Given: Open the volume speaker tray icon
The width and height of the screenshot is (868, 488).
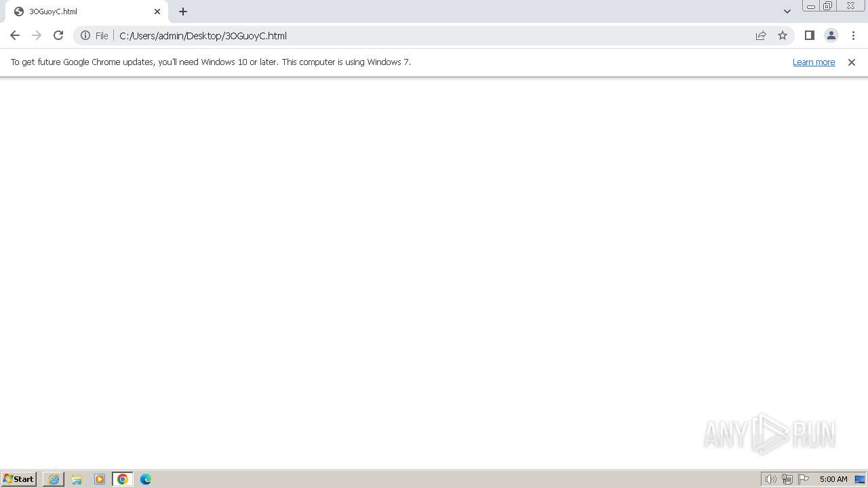Looking at the screenshot, I should (770, 479).
